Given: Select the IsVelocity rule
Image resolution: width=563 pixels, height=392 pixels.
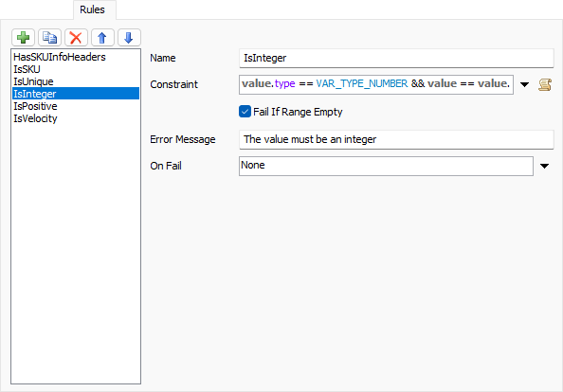Looking at the screenshot, I should [35, 118].
